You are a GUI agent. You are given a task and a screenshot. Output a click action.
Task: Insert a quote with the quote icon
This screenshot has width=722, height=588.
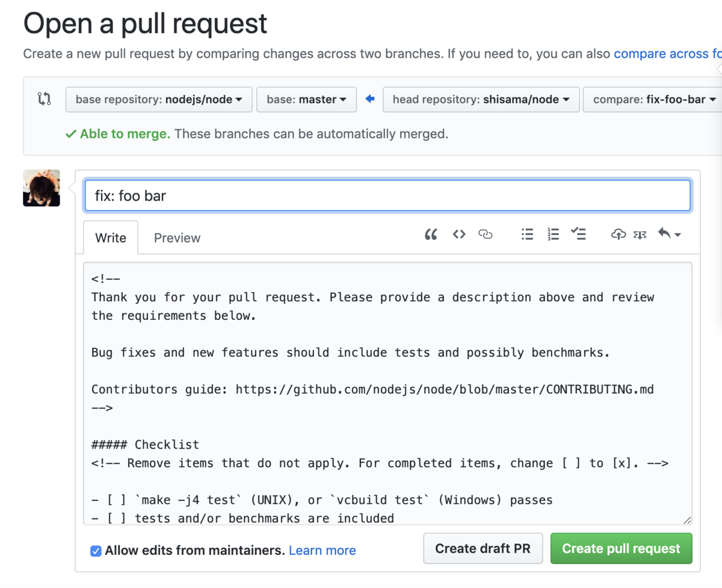pos(431,234)
